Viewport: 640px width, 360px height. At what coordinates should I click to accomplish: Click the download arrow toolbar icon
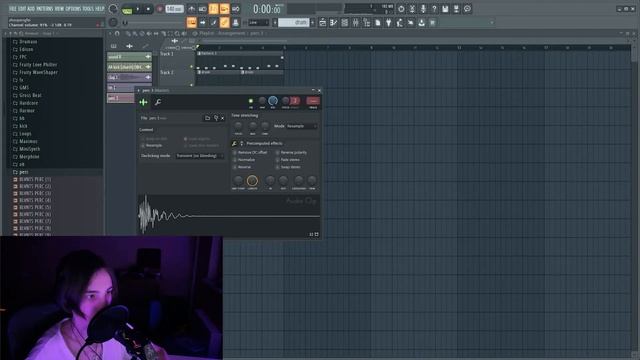(422, 23)
